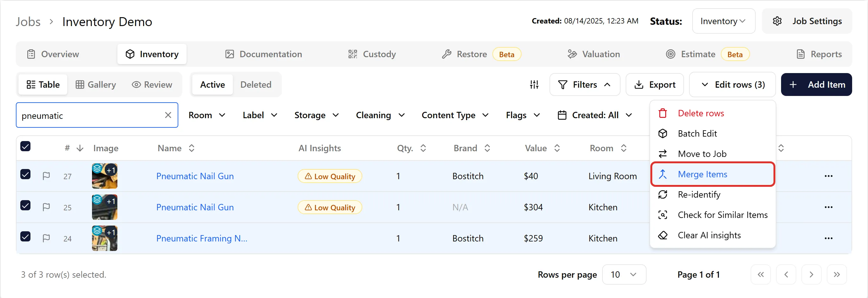The height and width of the screenshot is (298, 868).
Task: Sort table by Qty. column
Action: point(423,148)
